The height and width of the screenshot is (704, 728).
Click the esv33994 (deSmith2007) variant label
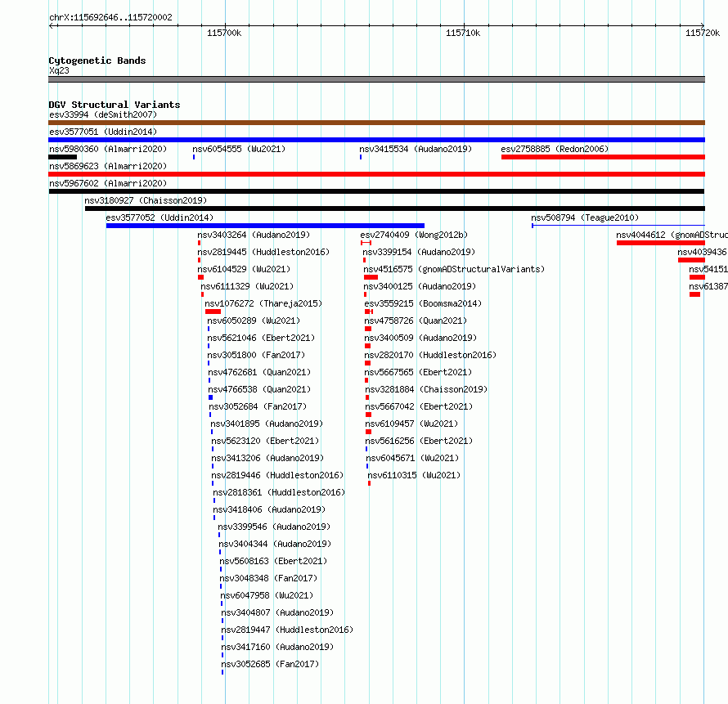(x=103, y=114)
